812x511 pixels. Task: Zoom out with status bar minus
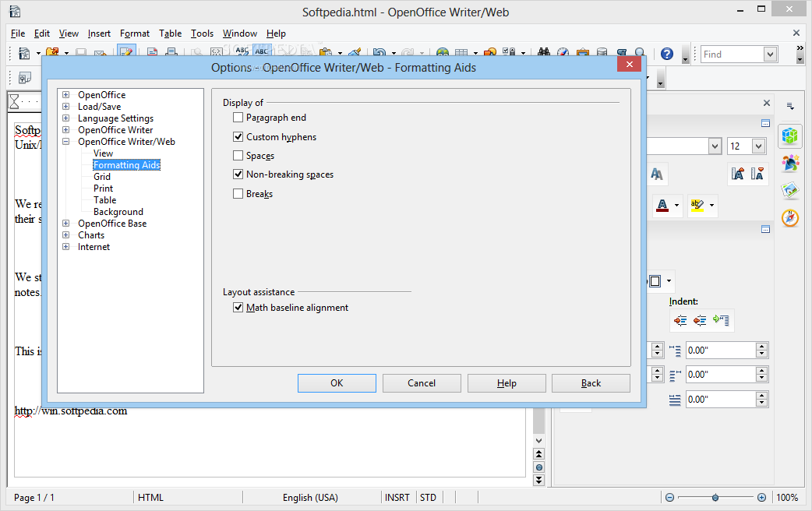coord(669,498)
